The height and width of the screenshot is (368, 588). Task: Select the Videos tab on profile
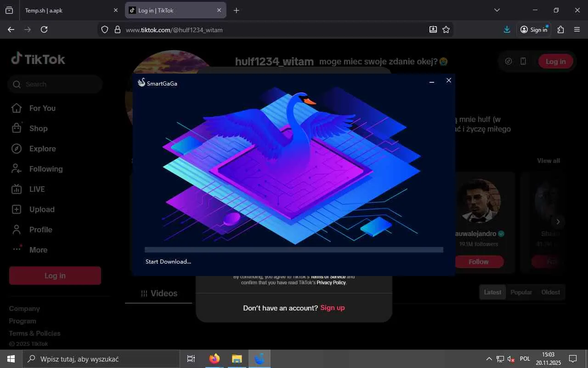158,293
